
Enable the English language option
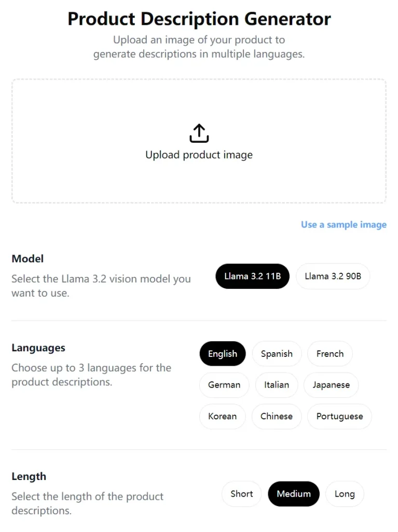click(222, 354)
